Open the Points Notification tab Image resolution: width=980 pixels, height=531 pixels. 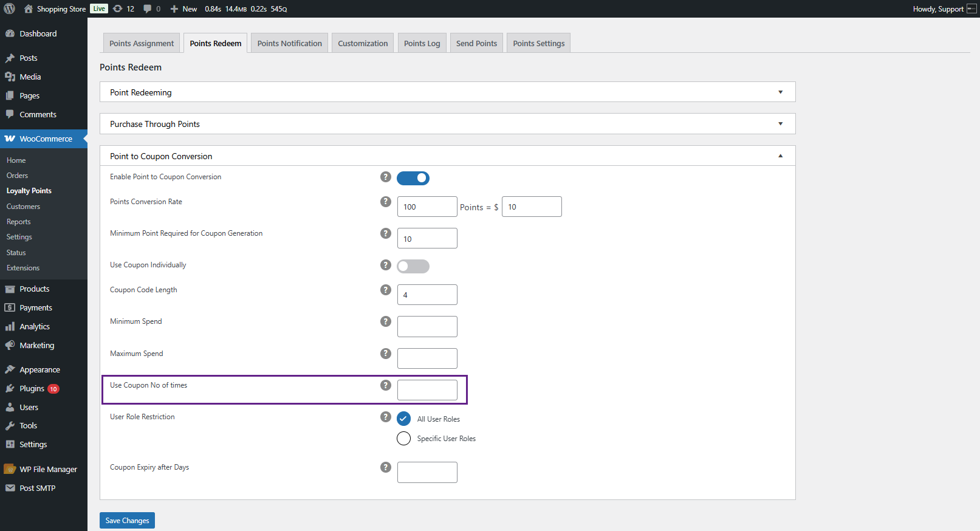(x=290, y=43)
